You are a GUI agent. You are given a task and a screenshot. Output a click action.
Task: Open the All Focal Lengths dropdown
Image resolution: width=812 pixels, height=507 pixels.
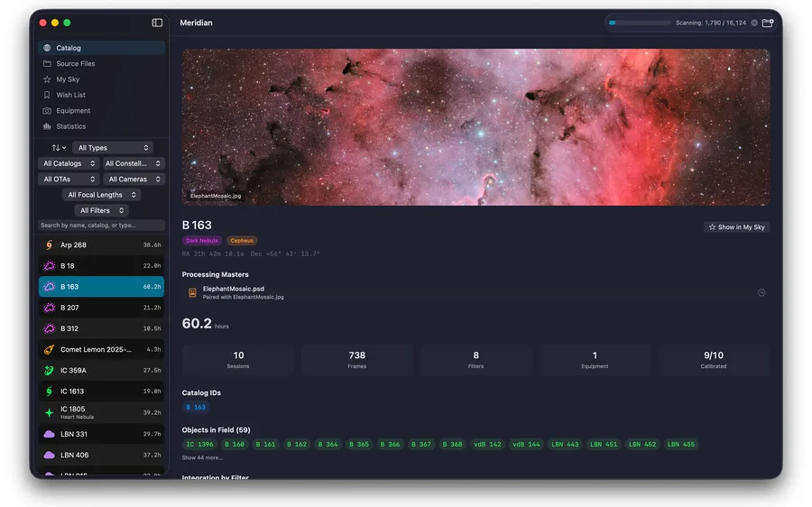click(101, 195)
